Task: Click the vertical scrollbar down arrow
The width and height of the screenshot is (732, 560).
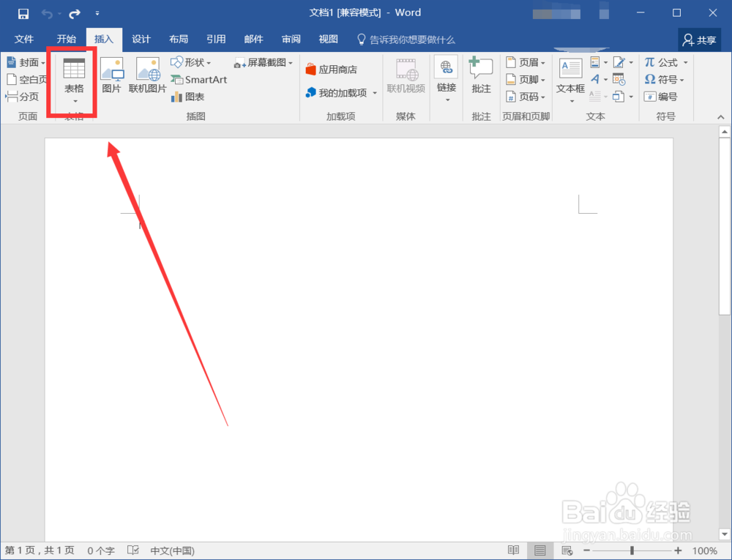Action: 724,534
